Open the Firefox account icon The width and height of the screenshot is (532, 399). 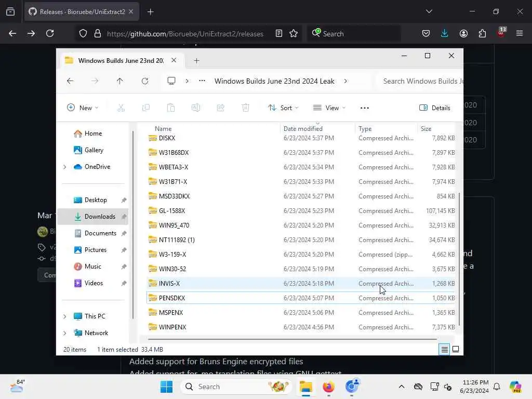[x=463, y=34]
